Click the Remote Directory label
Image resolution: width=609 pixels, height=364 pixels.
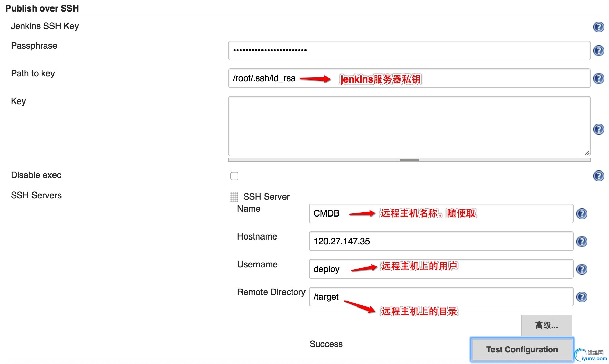(271, 292)
